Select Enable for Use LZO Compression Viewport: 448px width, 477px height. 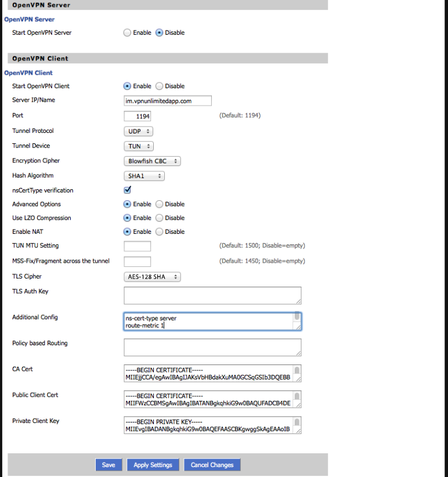click(127, 218)
